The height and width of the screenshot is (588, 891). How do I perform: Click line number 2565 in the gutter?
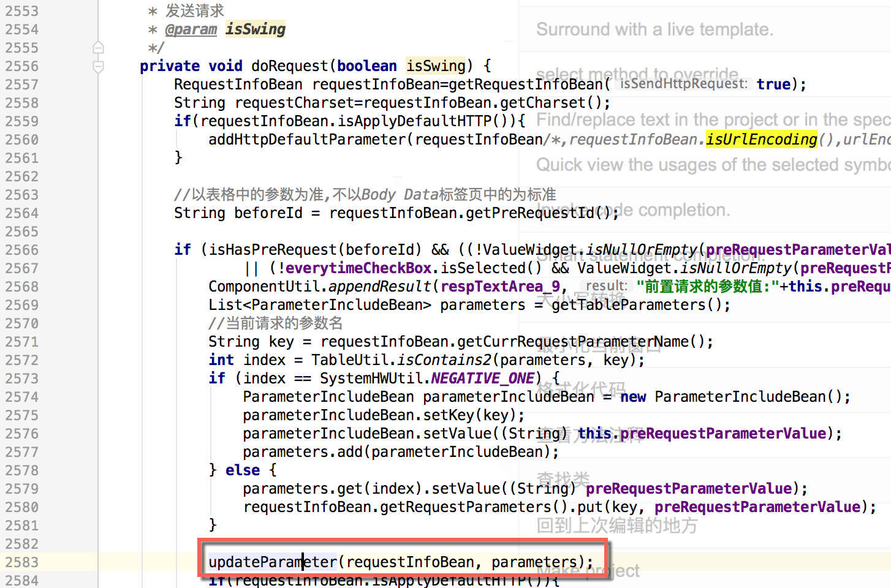coord(21,232)
